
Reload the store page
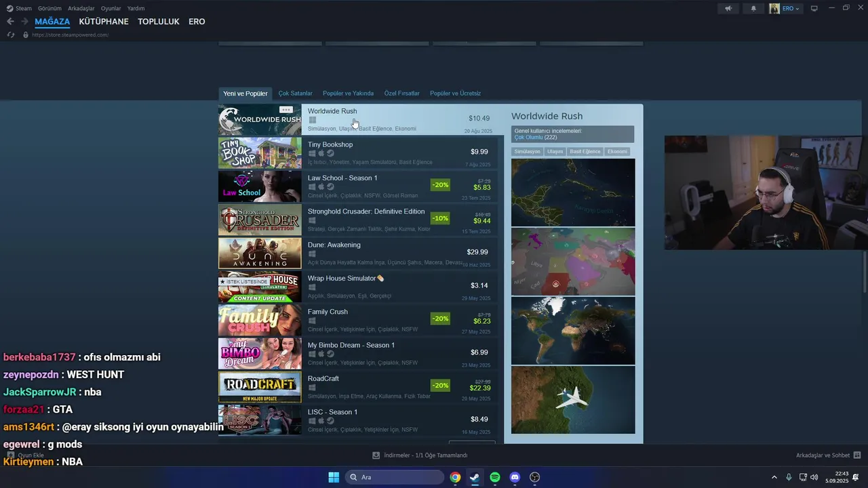click(x=10, y=35)
